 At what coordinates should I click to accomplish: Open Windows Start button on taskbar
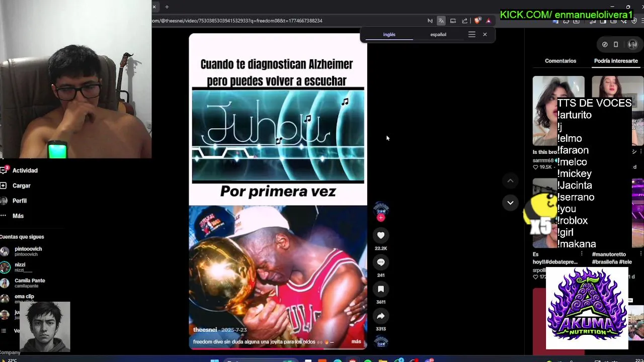point(215,360)
